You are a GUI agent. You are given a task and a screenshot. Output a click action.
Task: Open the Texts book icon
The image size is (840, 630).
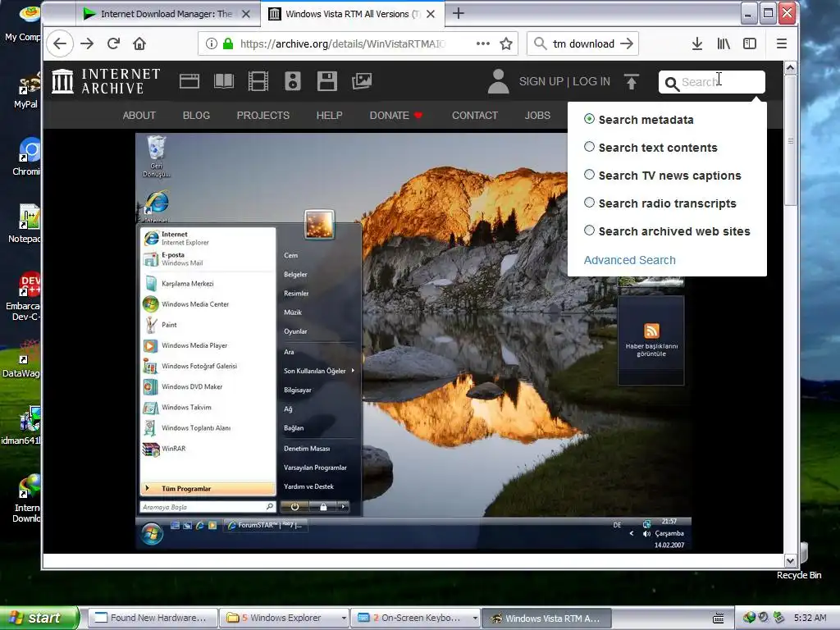tap(224, 81)
